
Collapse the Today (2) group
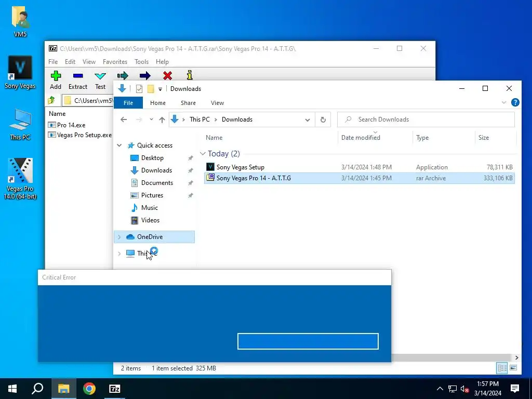click(203, 154)
